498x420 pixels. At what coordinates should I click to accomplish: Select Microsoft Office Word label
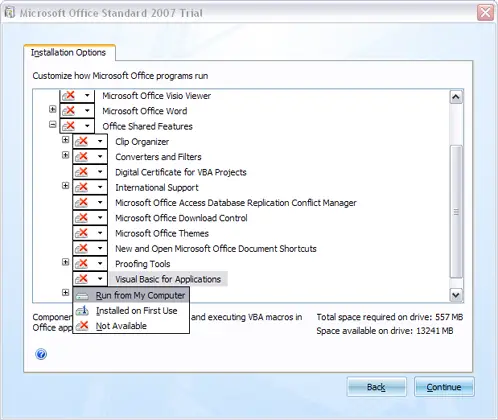click(145, 111)
